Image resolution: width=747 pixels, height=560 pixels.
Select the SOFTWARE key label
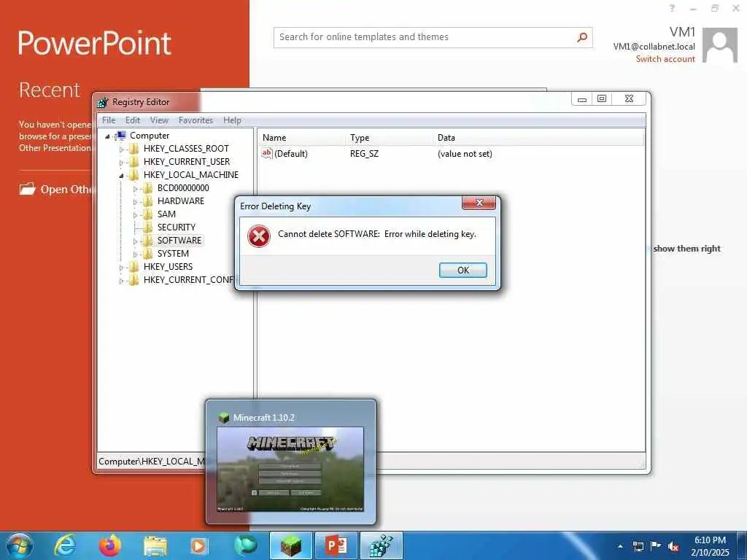[179, 241]
